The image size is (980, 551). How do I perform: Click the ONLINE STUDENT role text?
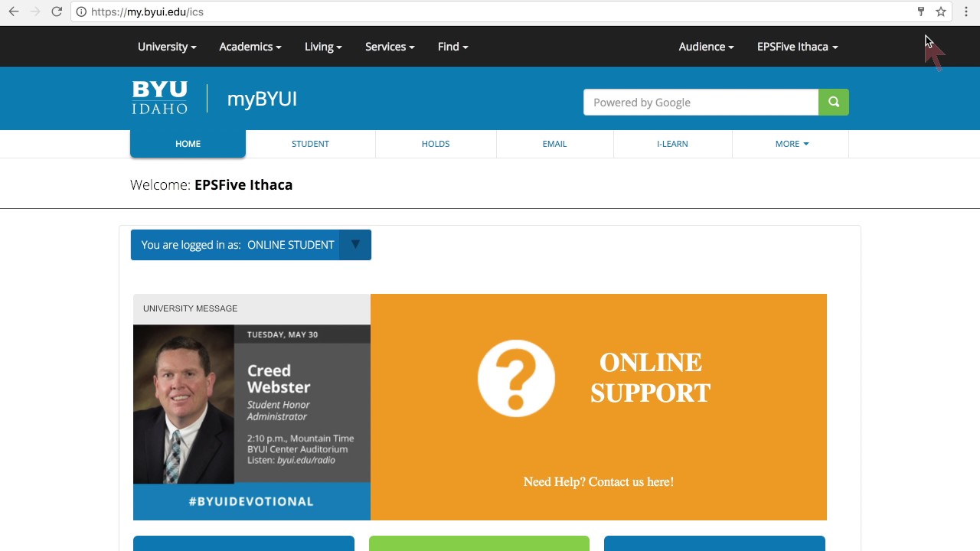click(291, 245)
